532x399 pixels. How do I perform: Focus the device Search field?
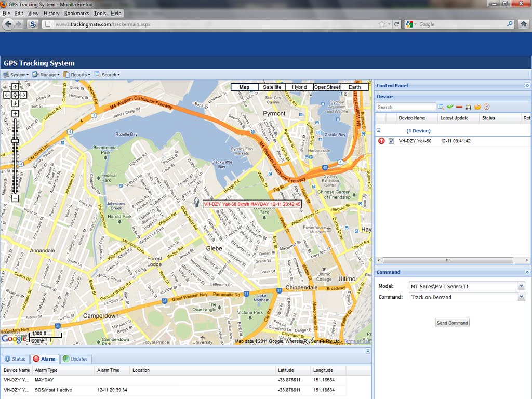tap(406, 107)
